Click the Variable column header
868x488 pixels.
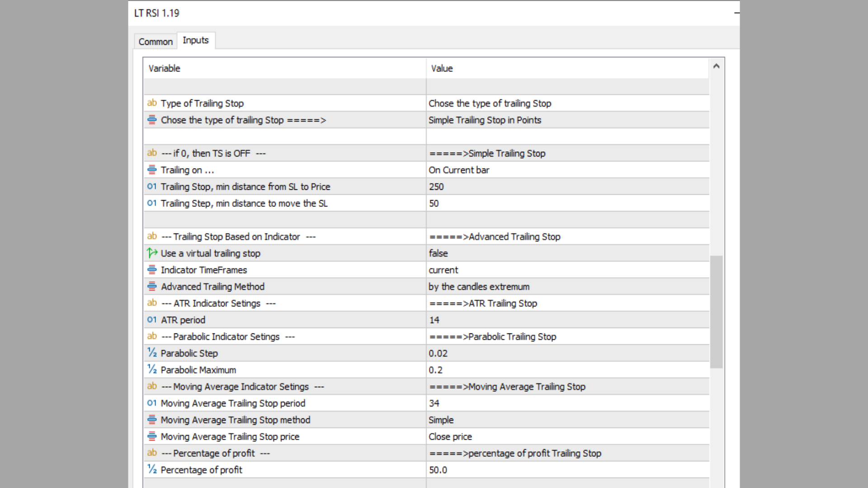point(285,68)
